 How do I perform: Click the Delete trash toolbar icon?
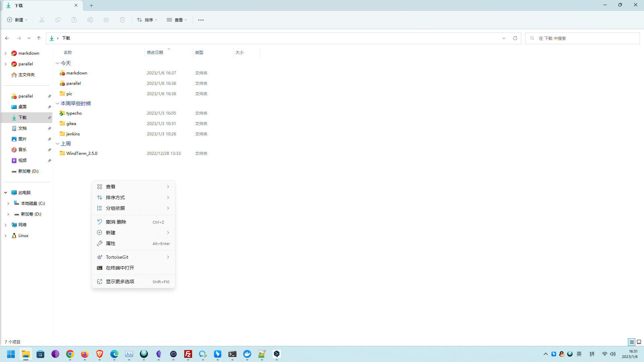[x=122, y=20]
